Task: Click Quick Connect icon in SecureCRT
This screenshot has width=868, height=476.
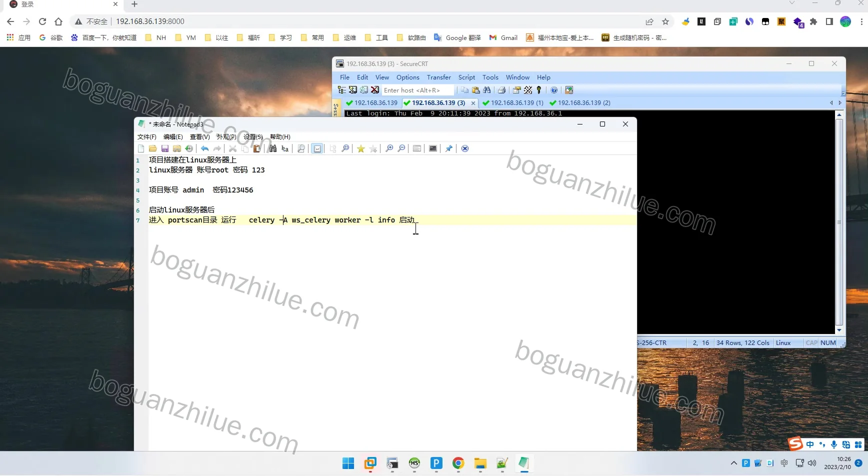Action: 353,90
